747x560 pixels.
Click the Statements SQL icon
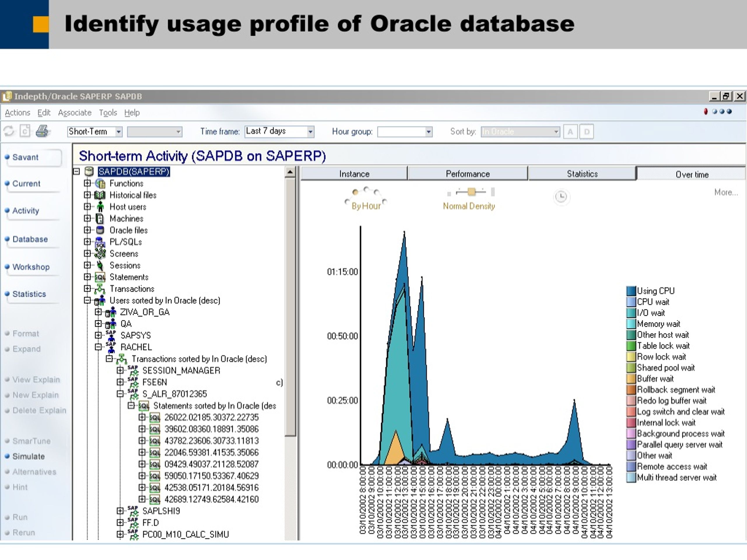point(100,277)
